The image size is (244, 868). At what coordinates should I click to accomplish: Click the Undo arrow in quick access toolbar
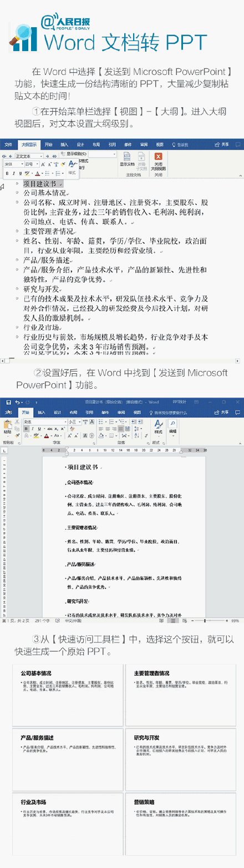coord(18,402)
